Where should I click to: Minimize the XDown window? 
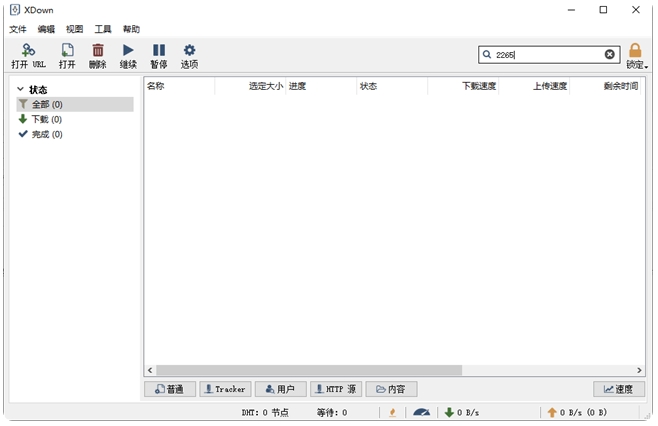click(x=571, y=10)
